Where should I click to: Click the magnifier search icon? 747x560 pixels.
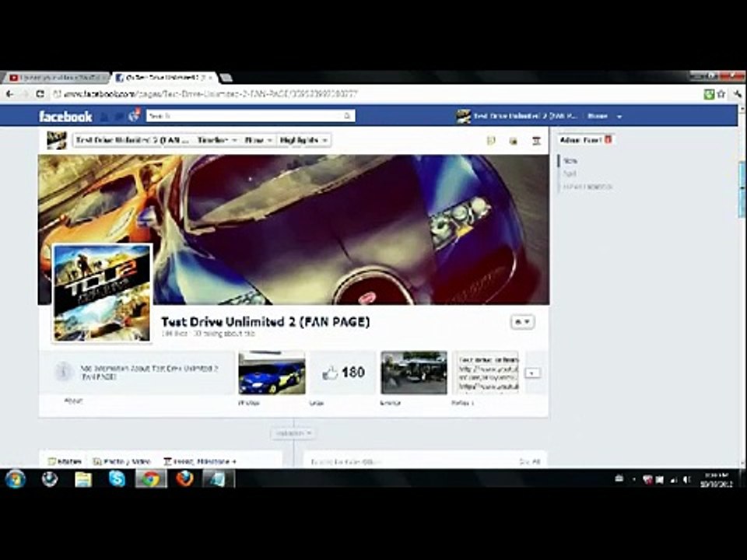point(347,116)
